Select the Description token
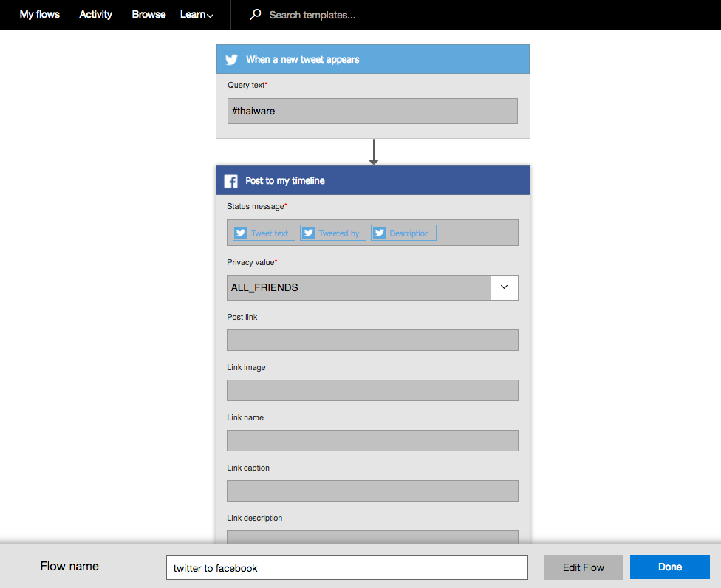This screenshot has width=721, height=588. pos(403,233)
